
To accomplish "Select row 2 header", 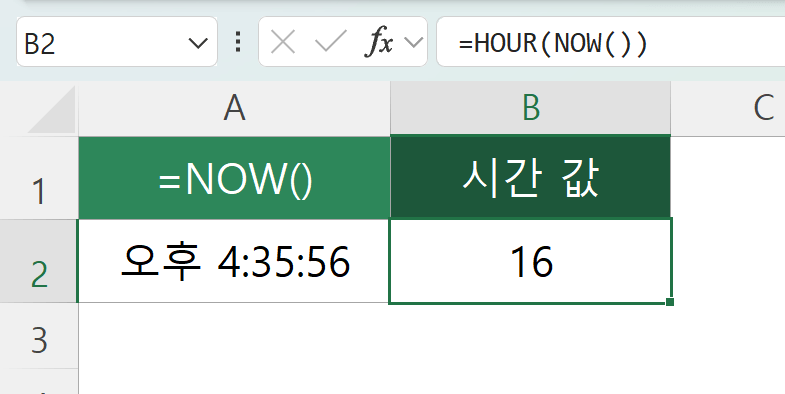I will [x=39, y=261].
